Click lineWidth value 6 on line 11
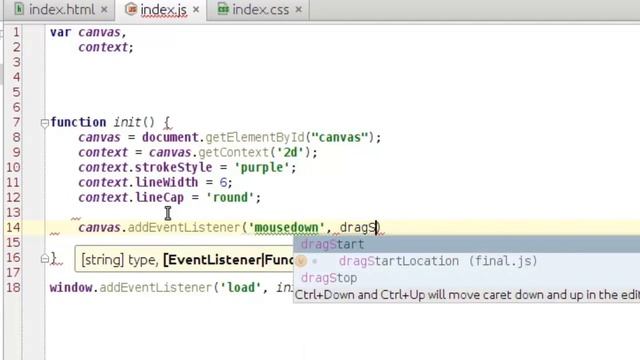 (223, 182)
